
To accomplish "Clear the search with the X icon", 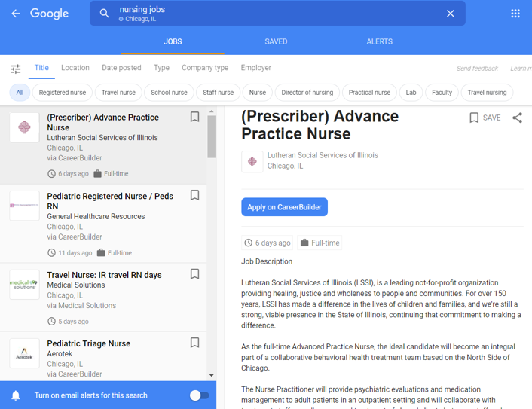I will (x=450, y=14).
